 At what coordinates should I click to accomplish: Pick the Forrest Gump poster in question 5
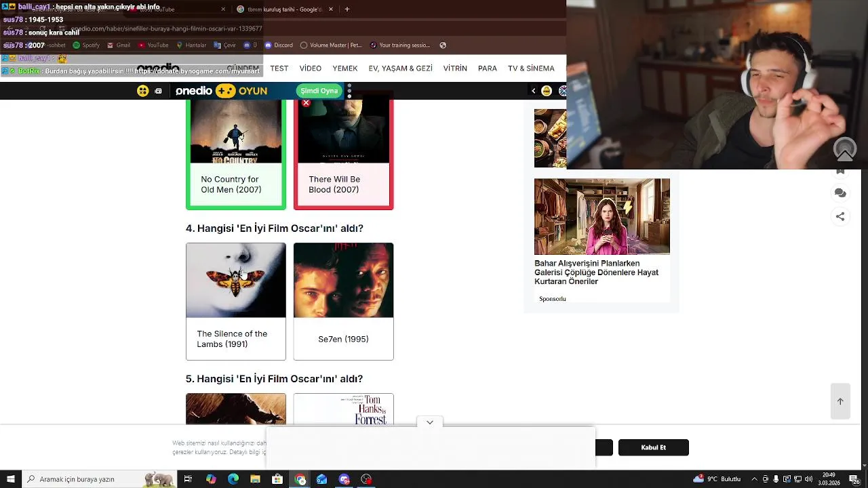coord(343,409)
